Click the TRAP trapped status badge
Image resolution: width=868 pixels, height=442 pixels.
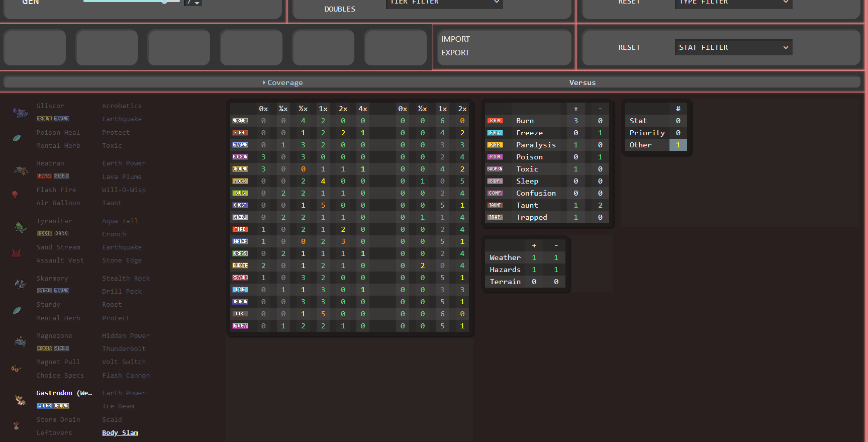pos(495,217)
